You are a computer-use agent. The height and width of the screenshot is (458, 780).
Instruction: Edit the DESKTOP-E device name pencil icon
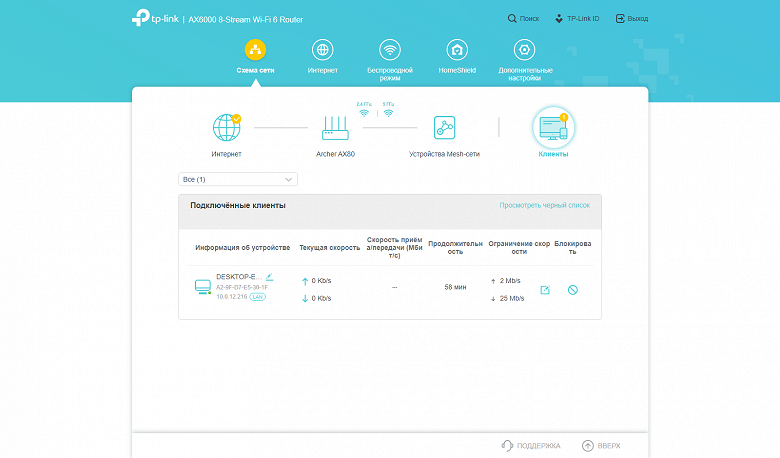pyautogui.click(x=270, y=276)
